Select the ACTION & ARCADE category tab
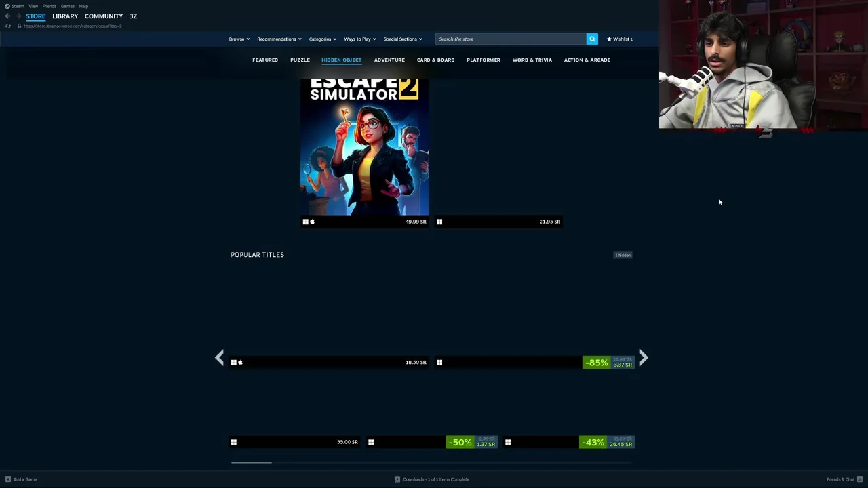 [x=587, y=60]
